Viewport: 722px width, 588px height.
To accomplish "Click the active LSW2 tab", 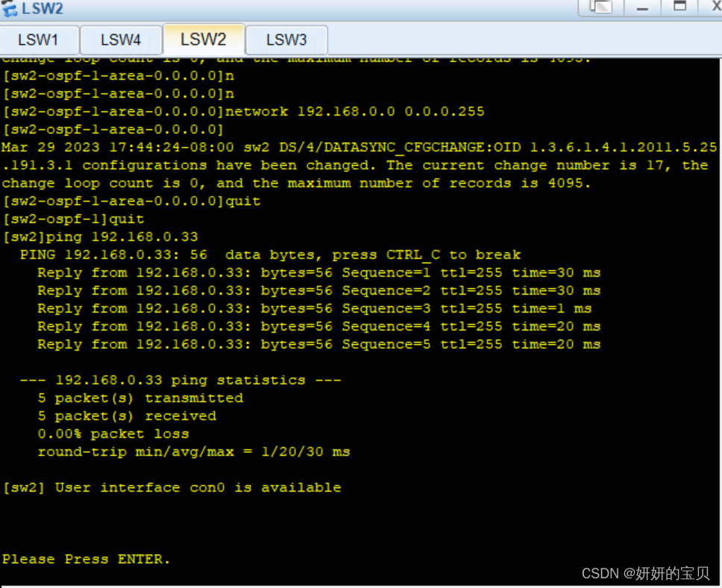I will click(x=203, y=40).
